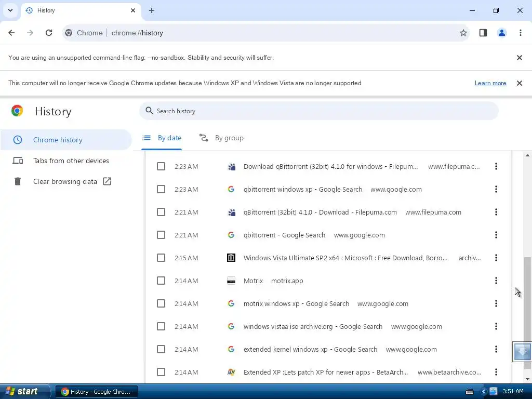Open actions menu for qbittorrent windows xp row
This screenshot has width=532, height=399.
point(496,189)
